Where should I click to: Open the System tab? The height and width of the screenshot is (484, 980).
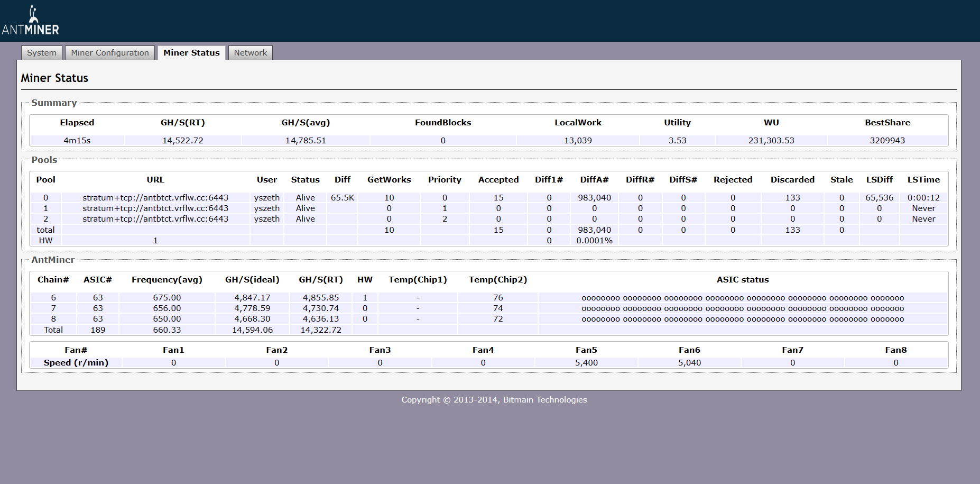tap(42, 53)
